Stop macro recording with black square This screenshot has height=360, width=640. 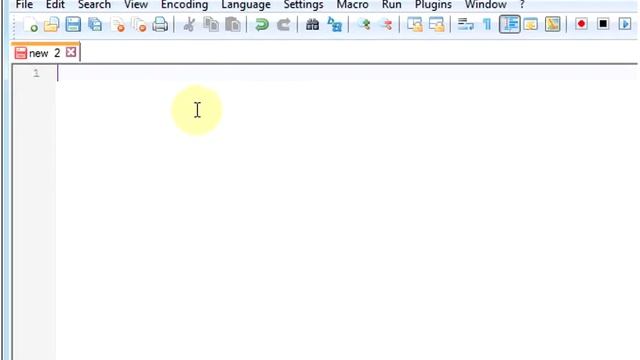click(x=603, y=24)
